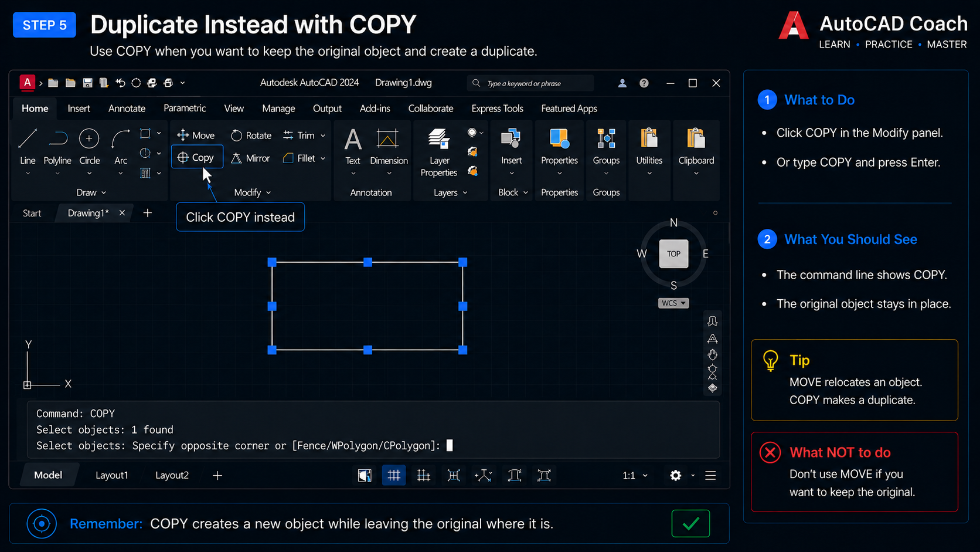The height and width of the screenshot is (552, 980).
Task: Select the Fillet tool
Action: (x=299, y=158)
